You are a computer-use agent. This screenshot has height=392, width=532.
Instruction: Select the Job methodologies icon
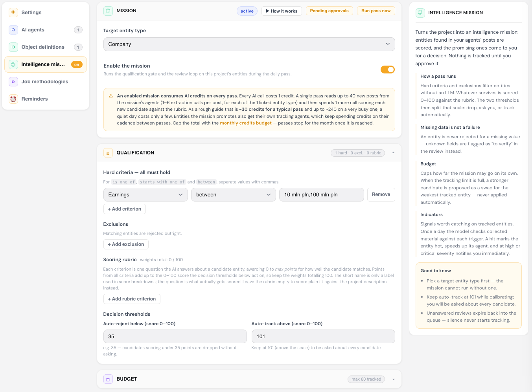(x=13, y=82)
